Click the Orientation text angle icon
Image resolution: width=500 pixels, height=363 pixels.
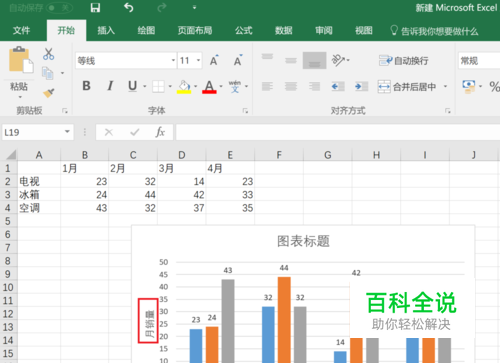338,60
